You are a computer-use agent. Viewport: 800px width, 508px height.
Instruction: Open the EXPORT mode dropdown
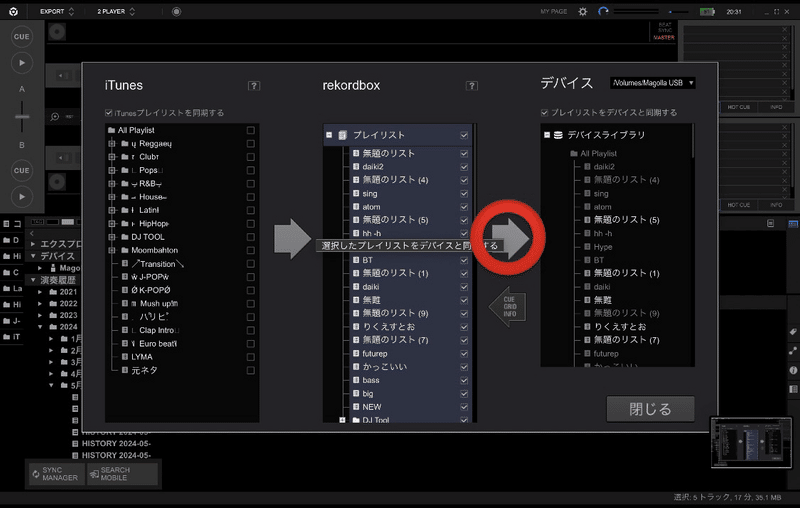[x=57, y=11]
